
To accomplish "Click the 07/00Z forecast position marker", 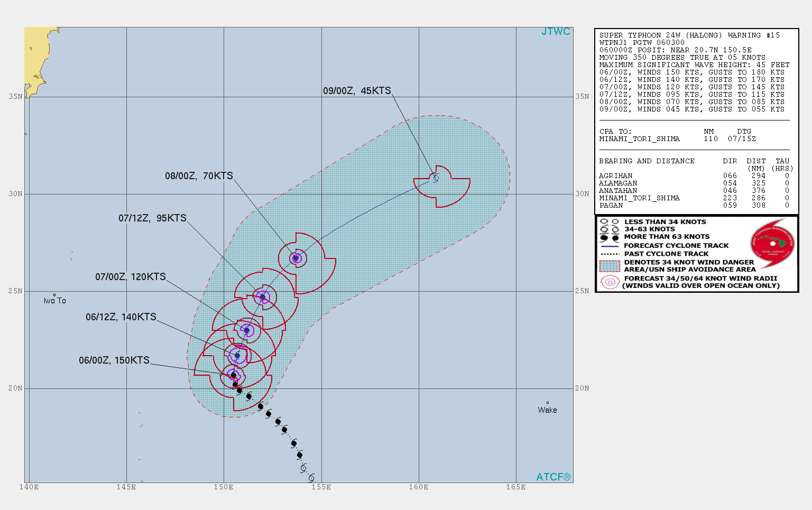I will [246, 330].
